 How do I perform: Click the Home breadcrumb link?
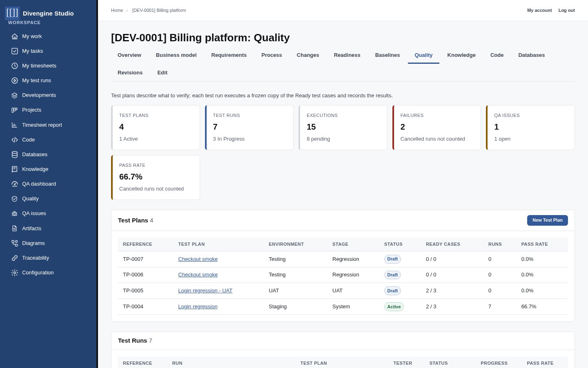[117, 10]
